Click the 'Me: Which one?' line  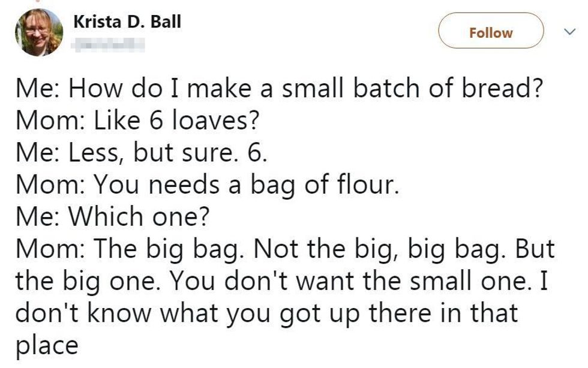point(112,217)
